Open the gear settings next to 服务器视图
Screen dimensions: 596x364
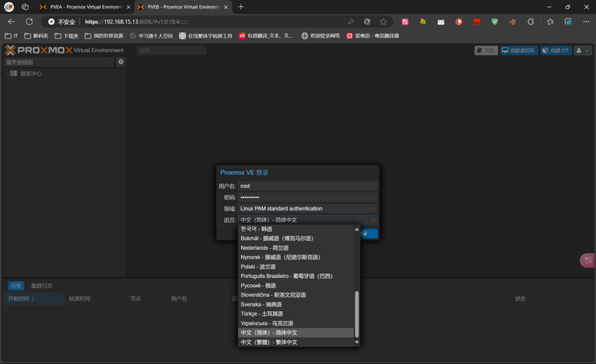coord(121,62)
